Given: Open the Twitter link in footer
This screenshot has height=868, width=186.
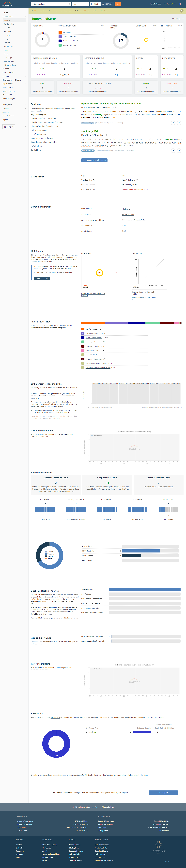Looking at the screenshot, I should pyautogui.click(x=19, y=845).
